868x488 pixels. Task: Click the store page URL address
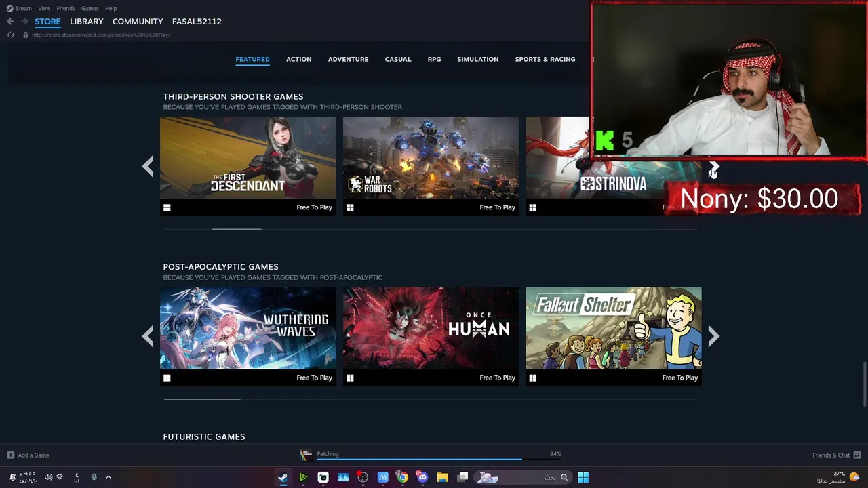[100, 35]
